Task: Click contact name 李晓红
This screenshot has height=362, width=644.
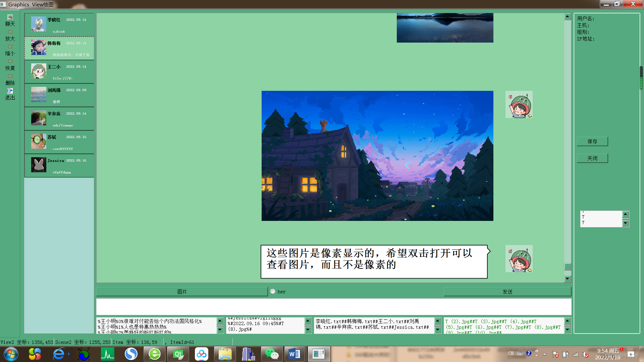Action: coord(54,20)
